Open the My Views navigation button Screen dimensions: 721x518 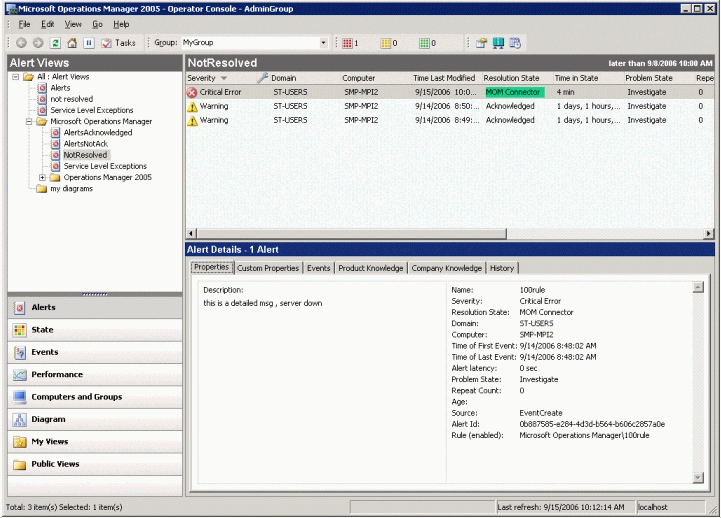click(95, 442)
